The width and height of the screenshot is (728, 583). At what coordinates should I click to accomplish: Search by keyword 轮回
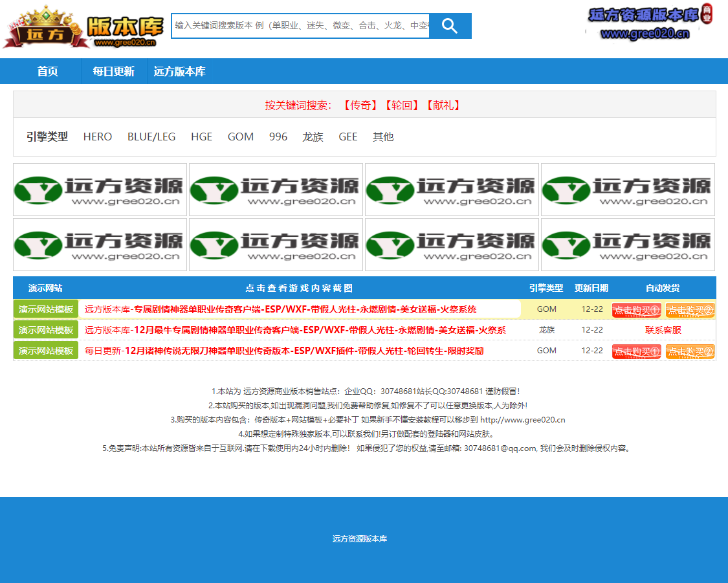coord(401,105)
